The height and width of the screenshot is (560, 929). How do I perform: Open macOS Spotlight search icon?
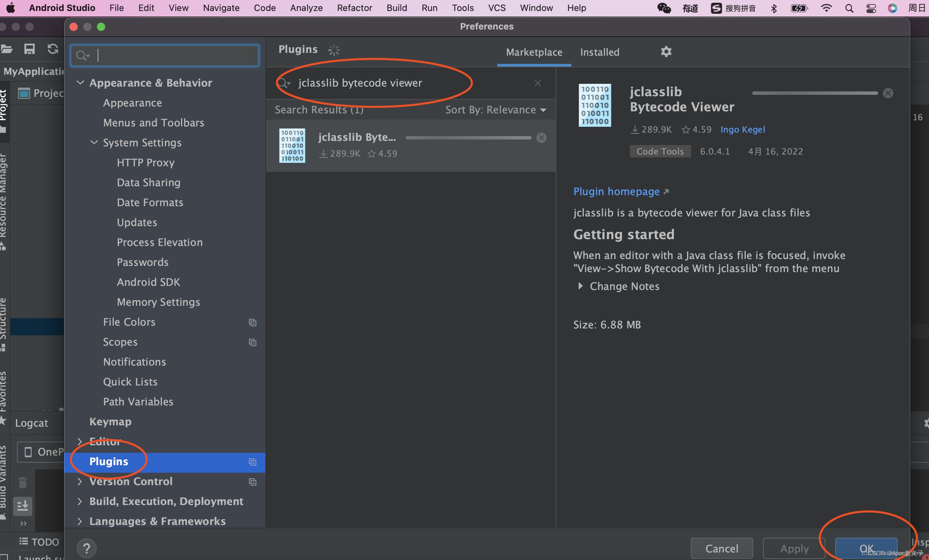849,8
